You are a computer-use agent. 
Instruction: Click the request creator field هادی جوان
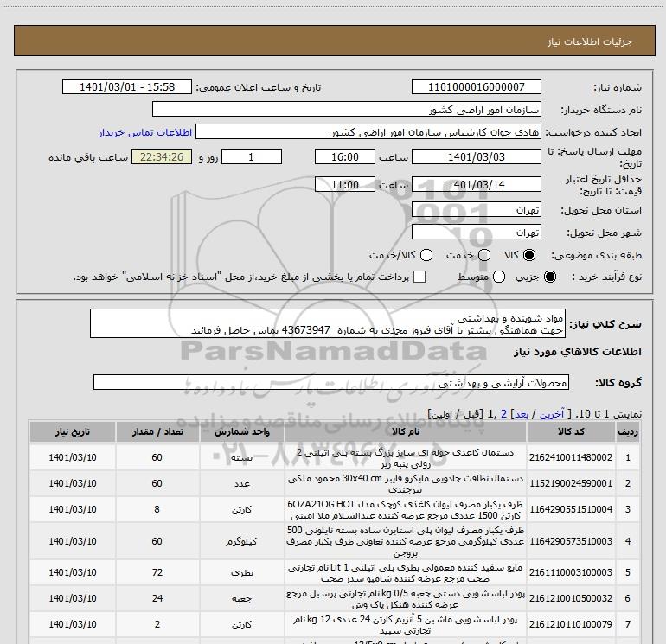coord(368,131)
